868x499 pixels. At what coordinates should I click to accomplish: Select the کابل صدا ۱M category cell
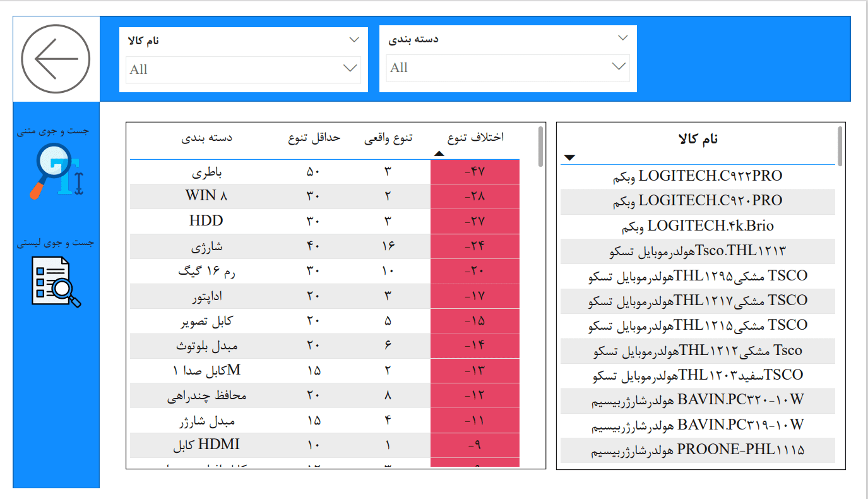pyautogui.click(x=206, y=370)
